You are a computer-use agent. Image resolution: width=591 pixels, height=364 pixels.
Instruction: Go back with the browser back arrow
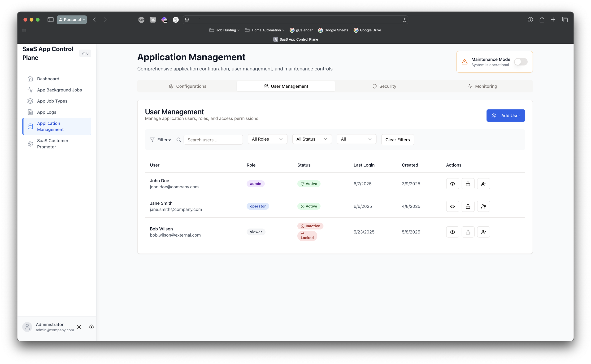coord(94,19)
